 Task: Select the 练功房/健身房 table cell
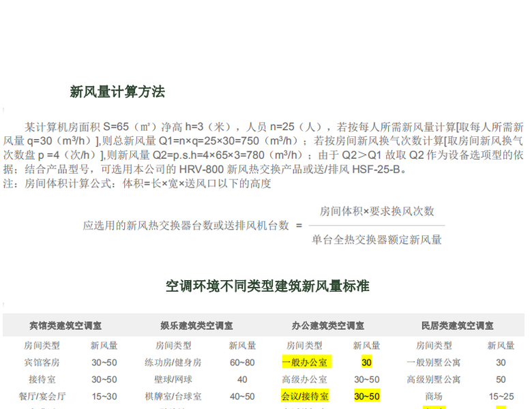click(173, 363)
